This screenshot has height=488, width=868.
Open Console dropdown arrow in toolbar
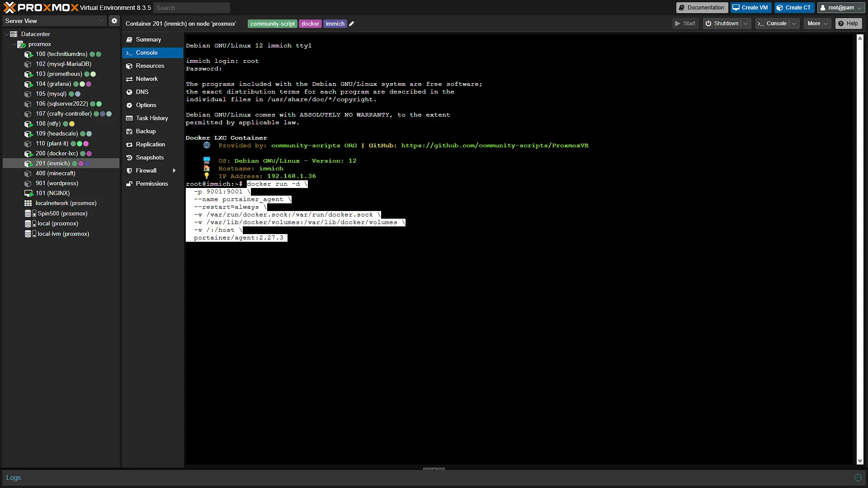click(x=794, y=23)
